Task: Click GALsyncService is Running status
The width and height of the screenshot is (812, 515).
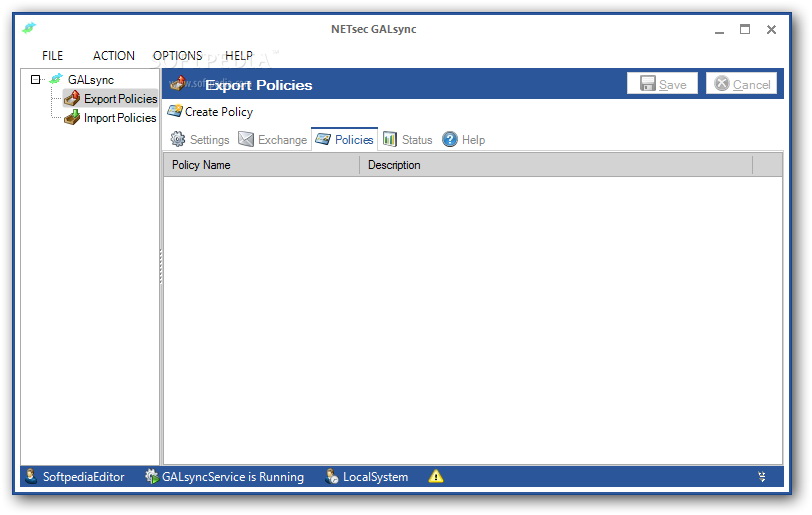Action: click(x=233, y=477)
